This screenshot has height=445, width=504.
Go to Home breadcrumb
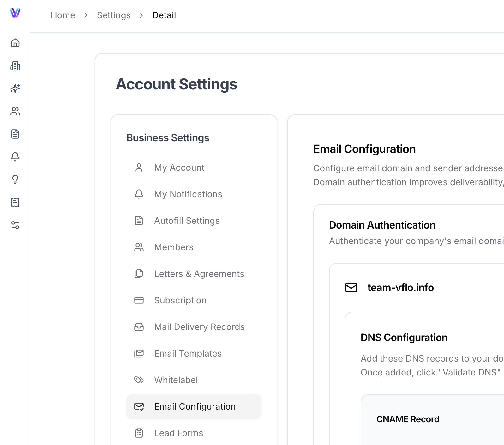63,15
